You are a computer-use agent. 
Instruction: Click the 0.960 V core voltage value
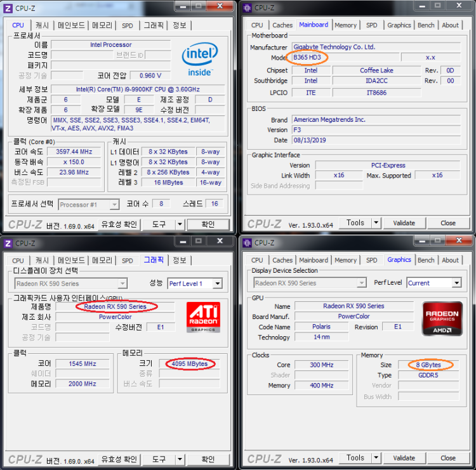[x=150, y=75]
